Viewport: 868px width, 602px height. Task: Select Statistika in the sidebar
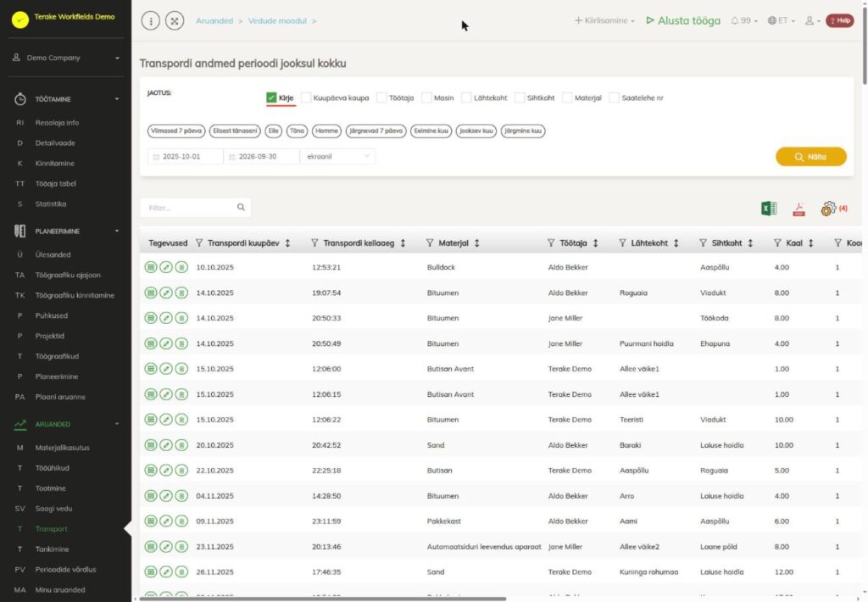pyautogui.click(x=50, y=203)
